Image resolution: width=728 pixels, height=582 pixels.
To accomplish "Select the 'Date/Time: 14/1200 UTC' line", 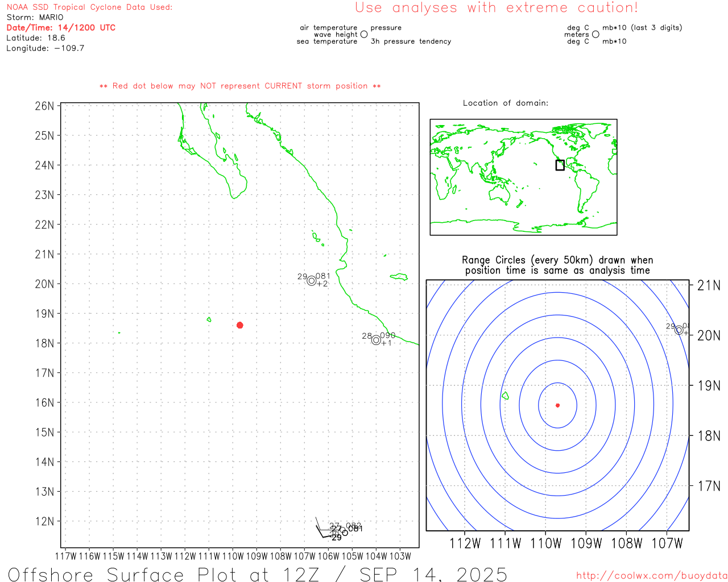I will [61, 28].
